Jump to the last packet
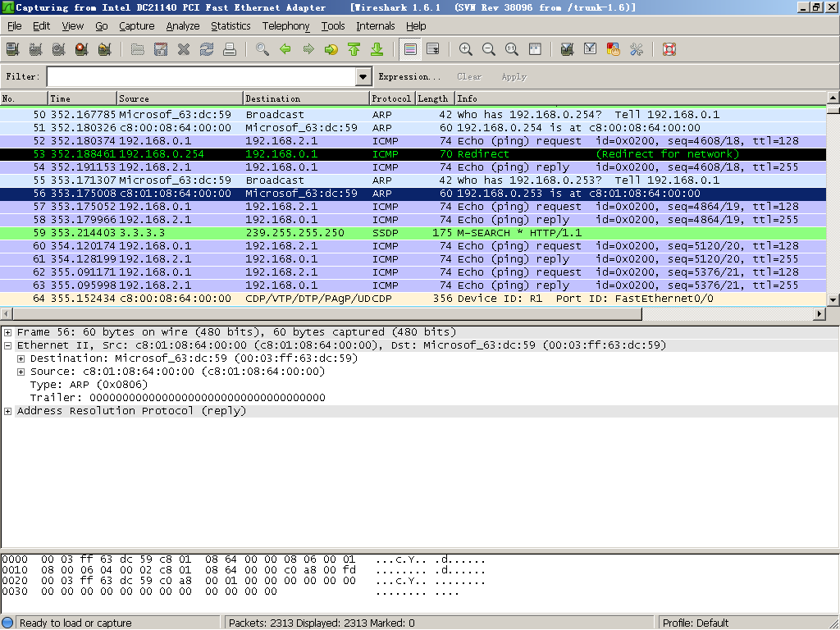The width and height of the screenshot is (840, 630). [x=377, y=50]
